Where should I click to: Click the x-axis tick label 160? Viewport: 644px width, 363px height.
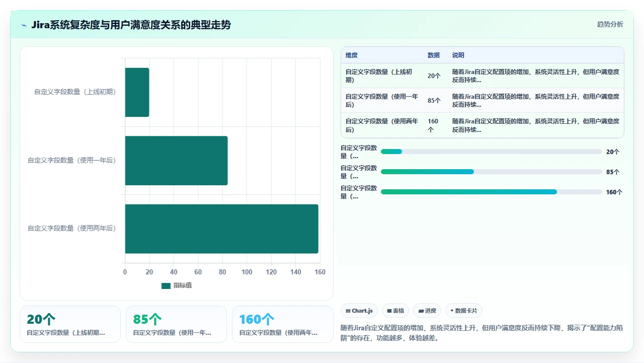point(320,272)
